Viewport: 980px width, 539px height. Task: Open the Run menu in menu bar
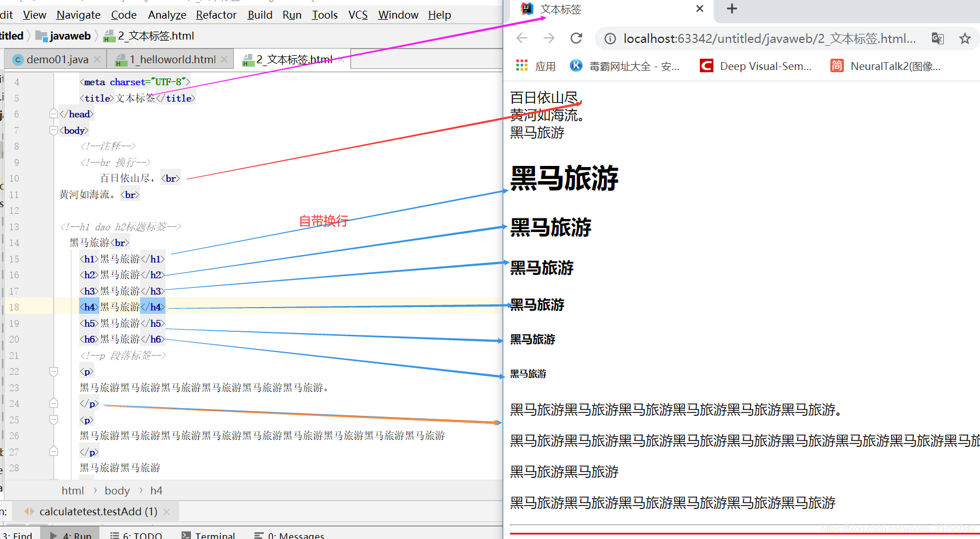pos(292,15)
